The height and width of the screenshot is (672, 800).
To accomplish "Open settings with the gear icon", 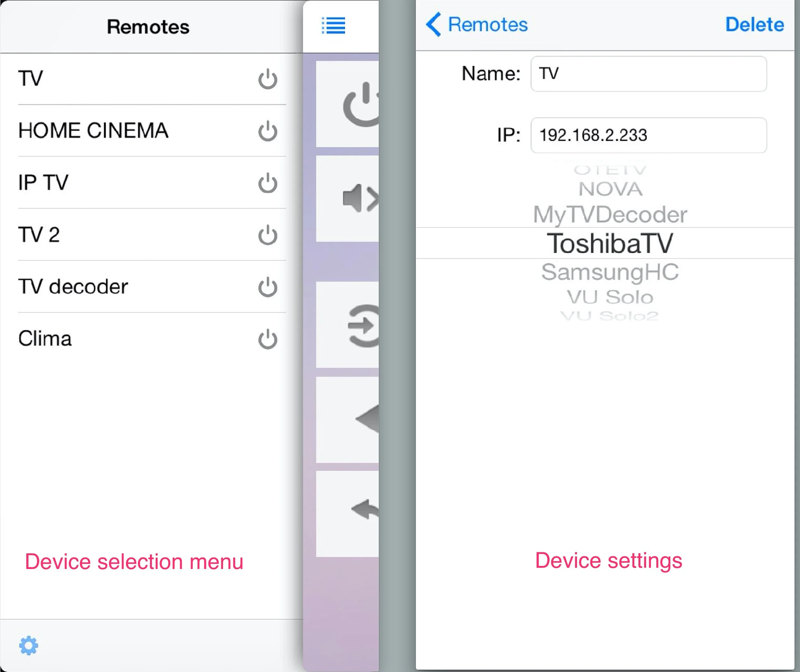I will [28, 645].
